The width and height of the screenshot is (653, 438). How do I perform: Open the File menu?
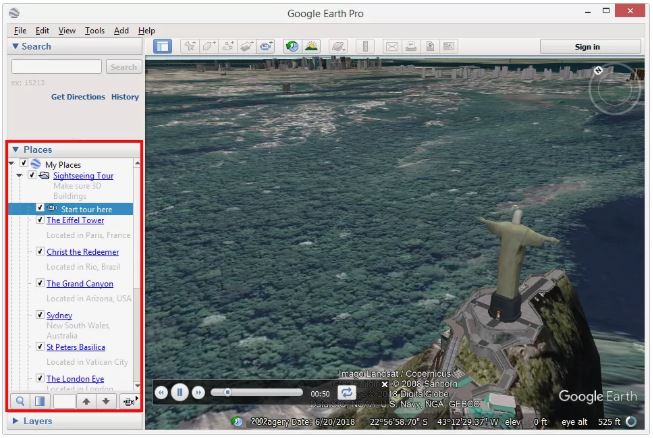20,30
